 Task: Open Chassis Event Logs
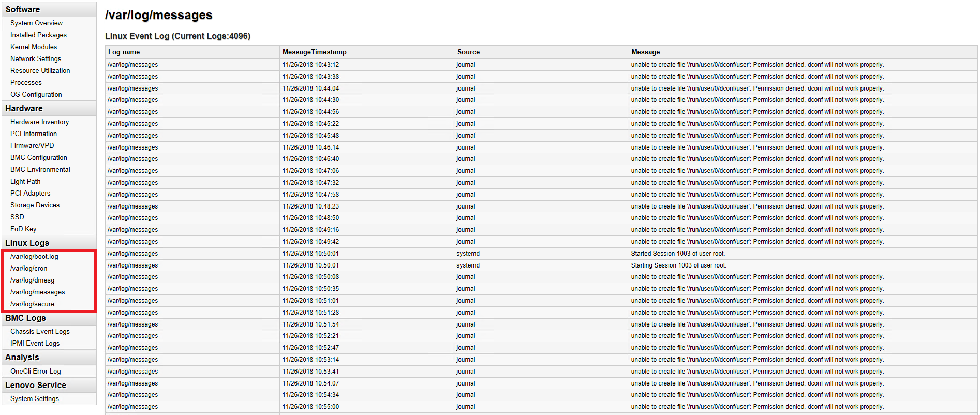[x=40, y=331]
